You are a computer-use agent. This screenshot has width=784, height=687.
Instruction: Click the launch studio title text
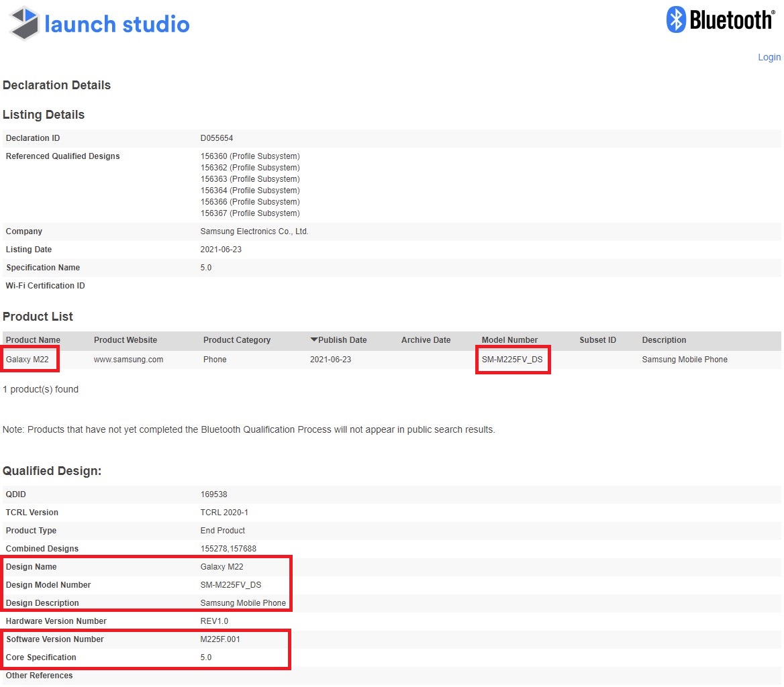coord(117,24)
